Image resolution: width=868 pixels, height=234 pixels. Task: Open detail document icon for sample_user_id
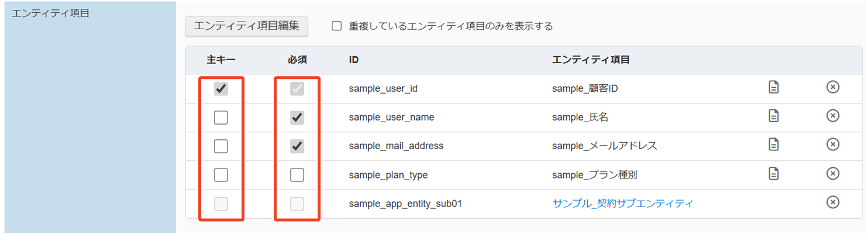[774, 88]
